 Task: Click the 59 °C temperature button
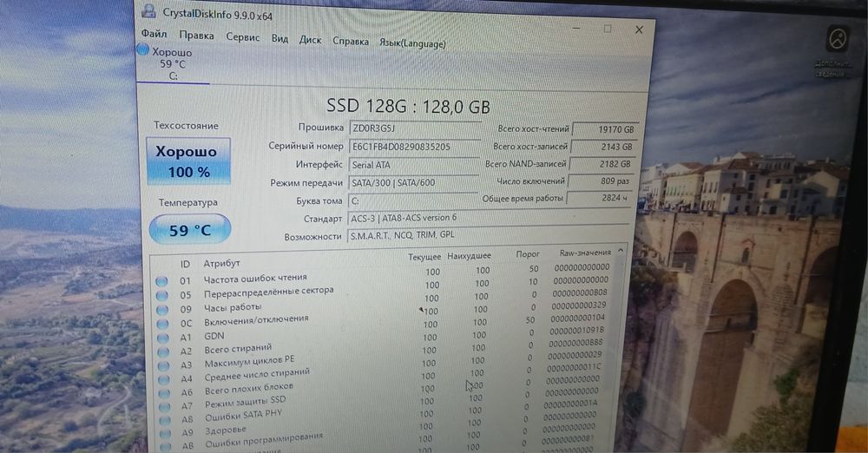tap(190, 229)
